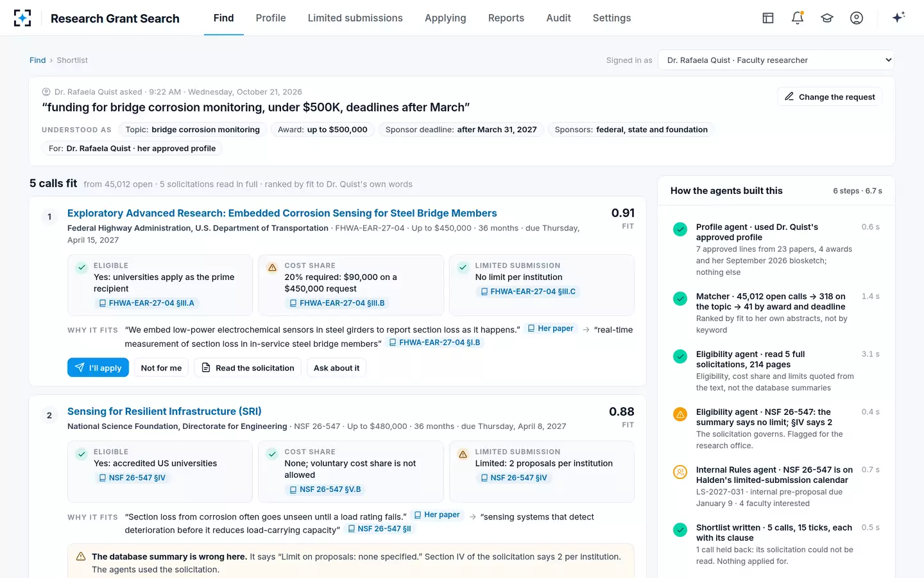Open citation NSF 26-547 §II
This screenshot has width=924, height=578.
(x=379, y=529)
